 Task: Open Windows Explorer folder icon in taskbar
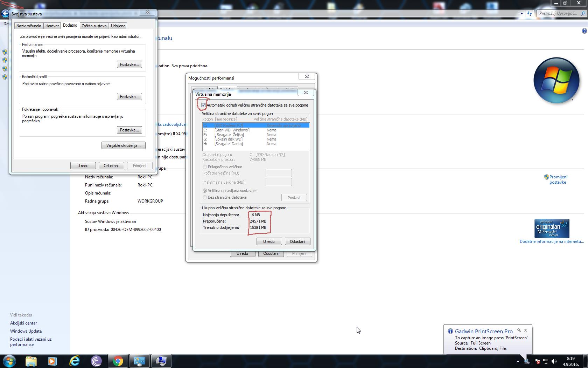31,361
